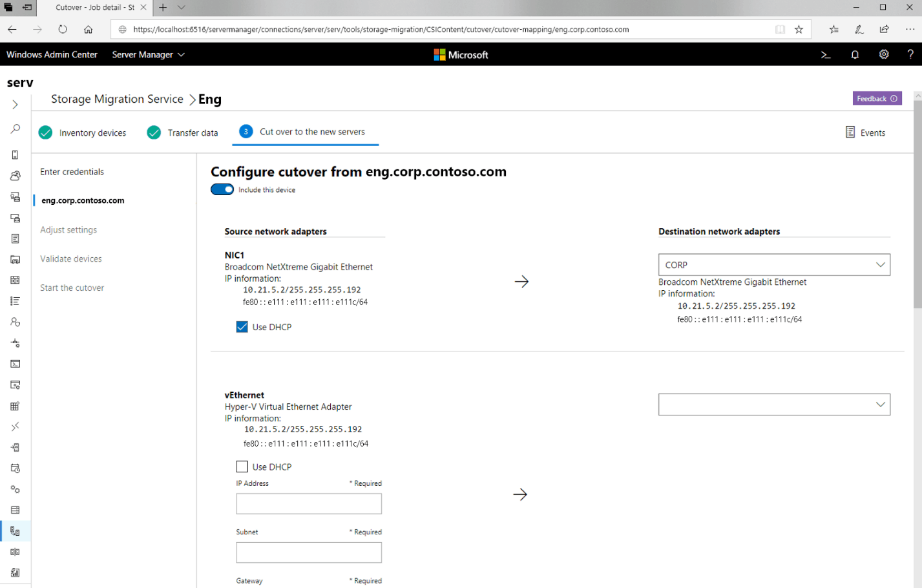The height and width of the screenshot is (588, 922).
Task: Click the browser back arrow
Action: click(12, 29)
